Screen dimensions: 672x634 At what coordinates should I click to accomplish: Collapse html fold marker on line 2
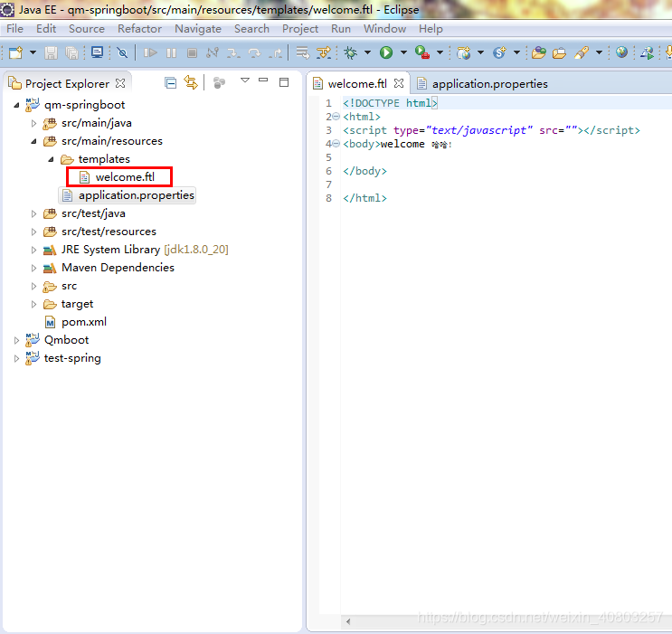coord(336,116)
